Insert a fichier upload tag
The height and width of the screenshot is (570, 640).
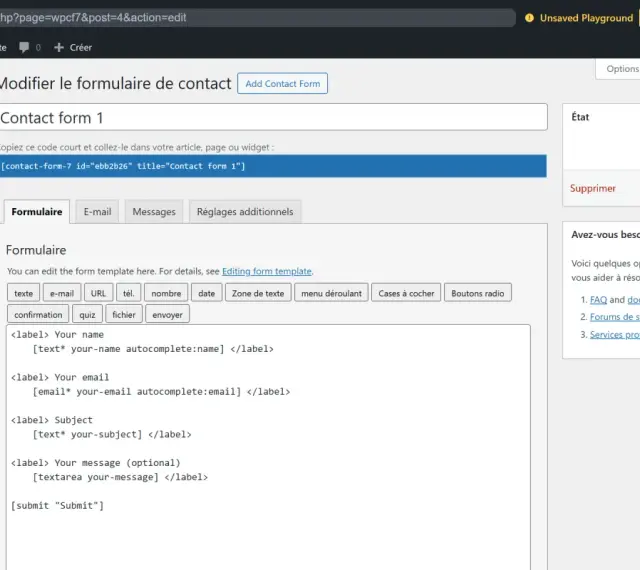tap(124, 314)
